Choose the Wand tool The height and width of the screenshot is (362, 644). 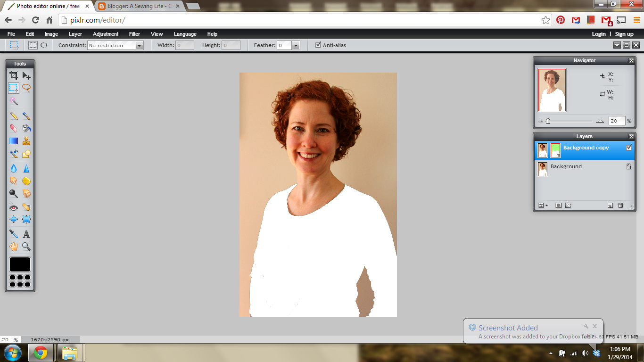pos(14,101)
